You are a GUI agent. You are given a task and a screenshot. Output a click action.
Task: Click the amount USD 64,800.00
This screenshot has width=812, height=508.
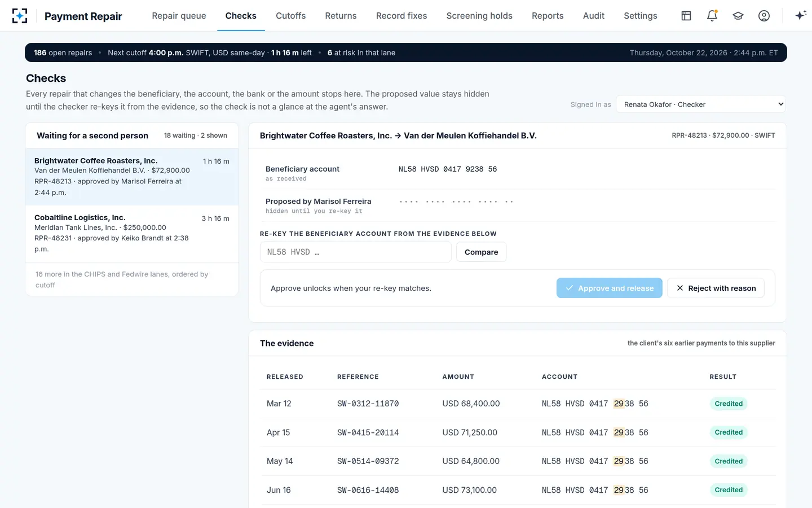471,461
